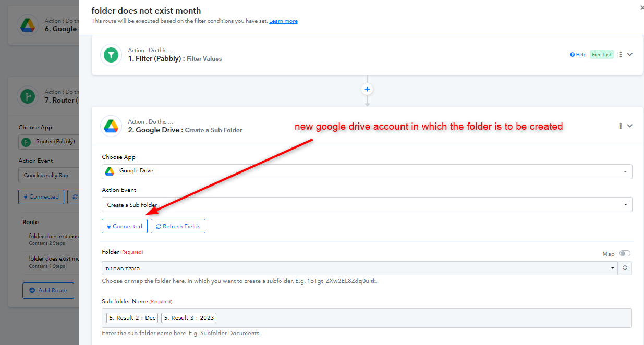
Task: Click the Free Task badge
Action: point(602,55)
